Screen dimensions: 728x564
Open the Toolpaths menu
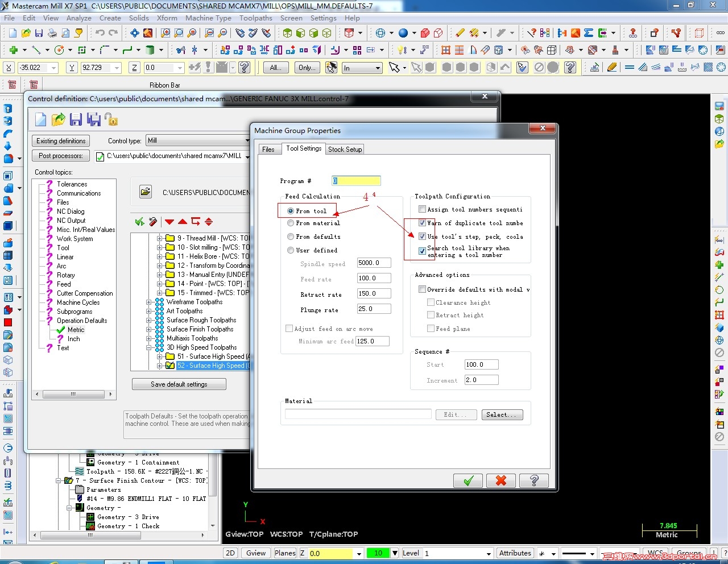tap(256, 18)
